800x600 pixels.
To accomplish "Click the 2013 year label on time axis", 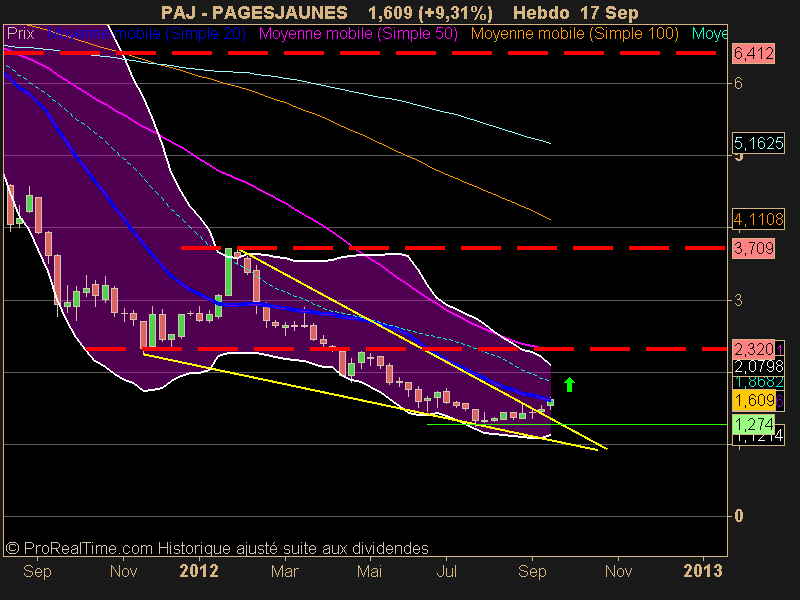I will click(703, 571).
